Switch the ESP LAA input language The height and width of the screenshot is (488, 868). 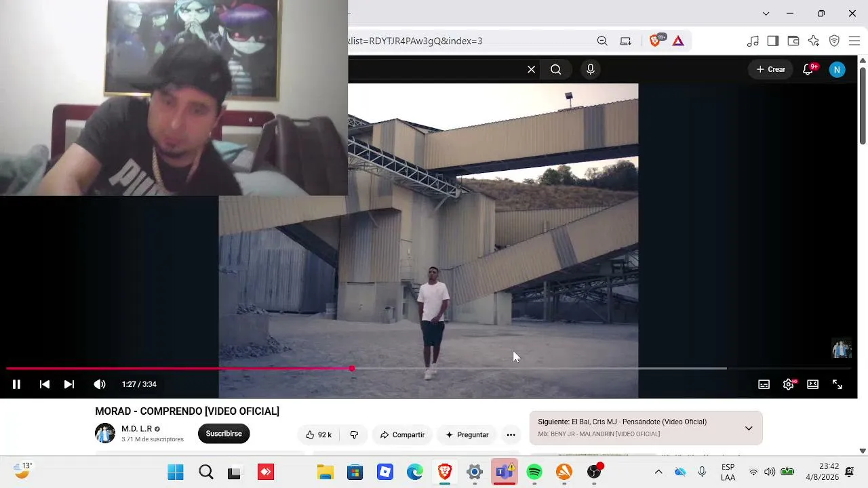(728, 472)
